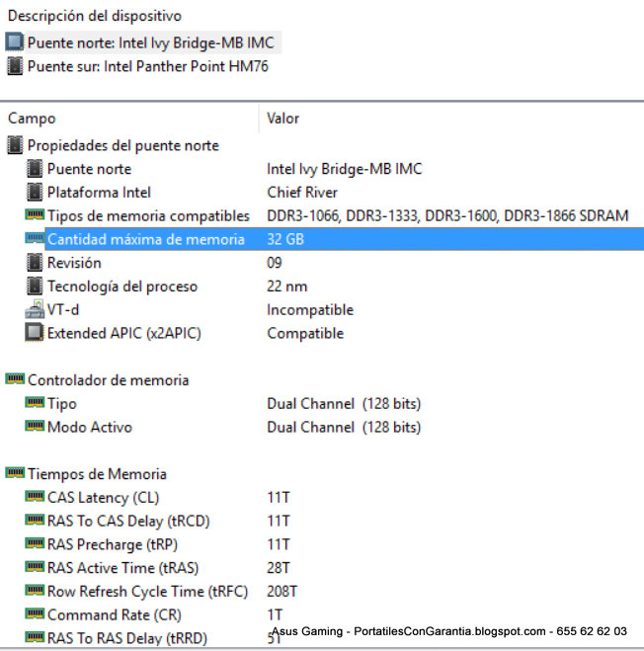
Task: Click the 32 GB value
Action: coord(285,240)
